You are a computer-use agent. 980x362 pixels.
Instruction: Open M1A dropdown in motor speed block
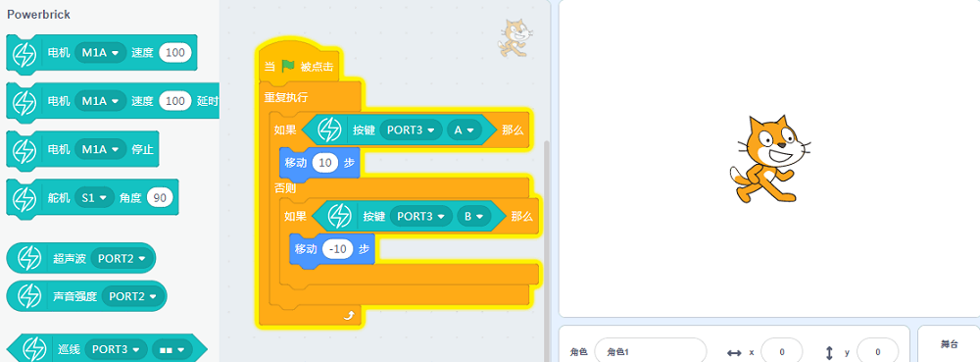(101, 53)
